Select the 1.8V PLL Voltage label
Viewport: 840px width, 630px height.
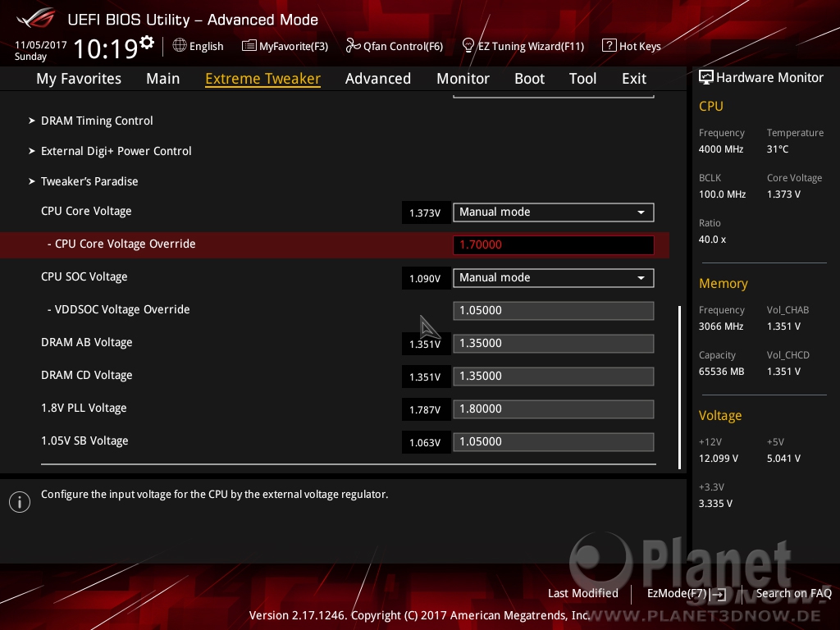(84, 408)
